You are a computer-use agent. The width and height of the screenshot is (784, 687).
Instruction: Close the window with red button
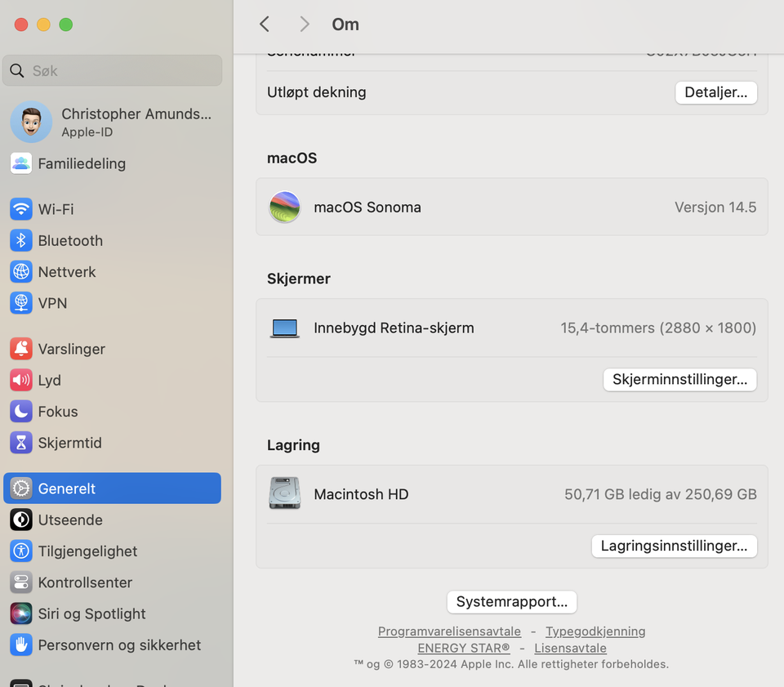click(x=21, y=25)
